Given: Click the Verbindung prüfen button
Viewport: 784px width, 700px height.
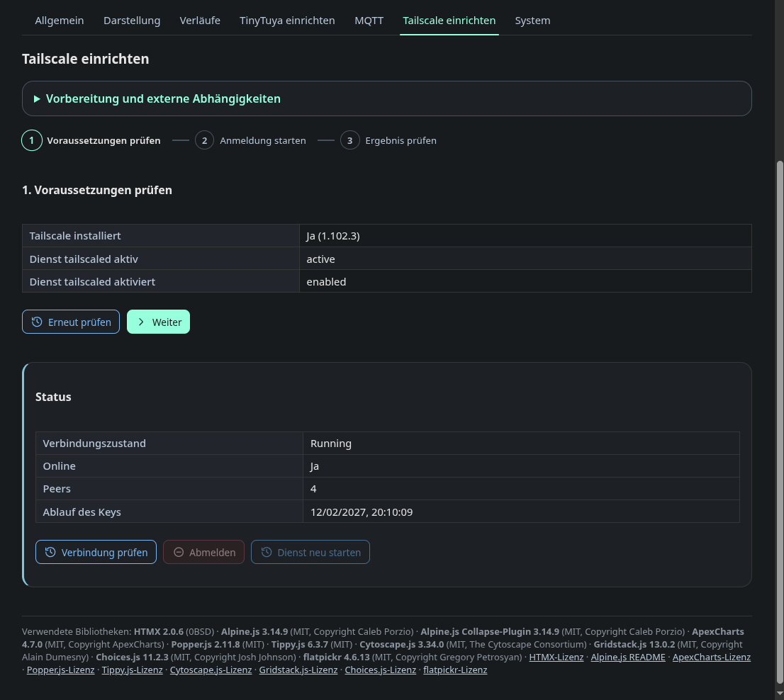Looking at the screenshot, I should pos(96,552).
